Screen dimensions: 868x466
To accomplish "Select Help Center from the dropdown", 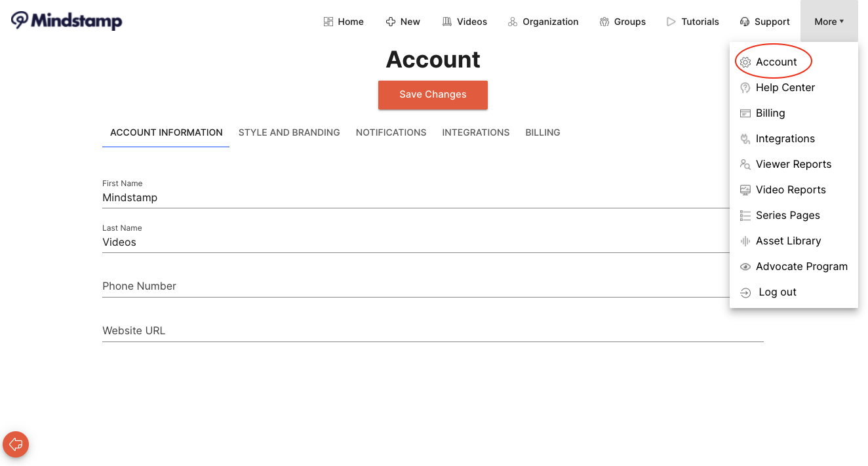I will tap(785, 87).
